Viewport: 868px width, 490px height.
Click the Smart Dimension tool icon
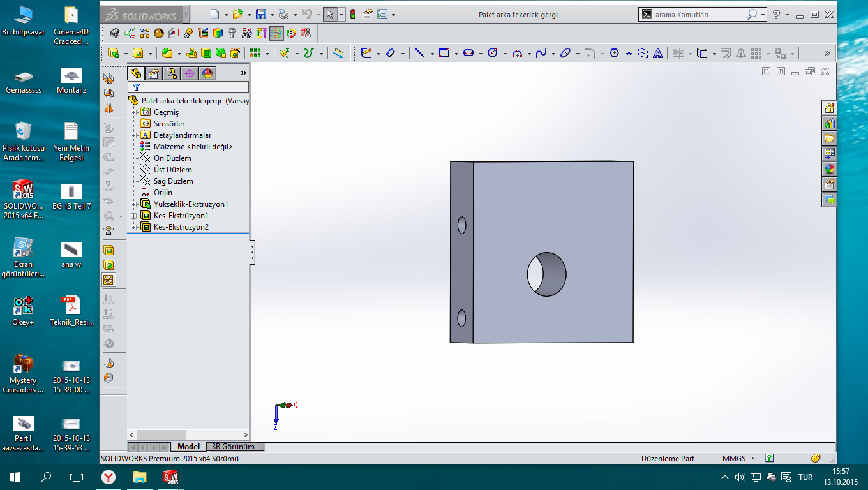[390, 54]
